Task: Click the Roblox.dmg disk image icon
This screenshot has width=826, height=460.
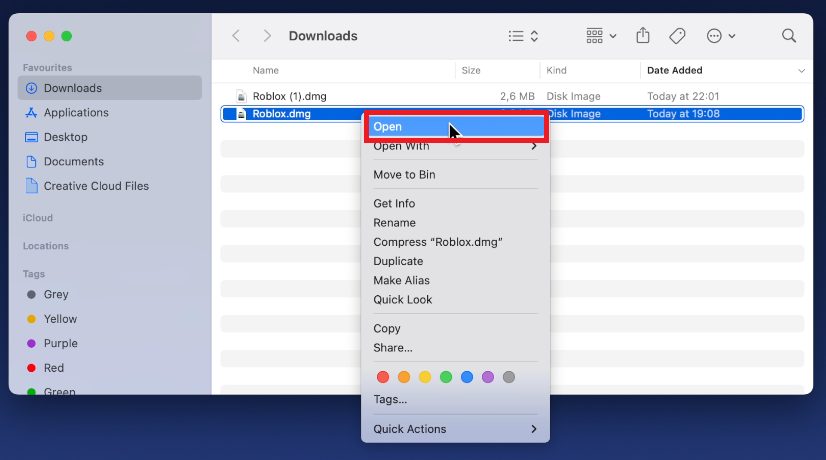Action: [x=241, y=114]
